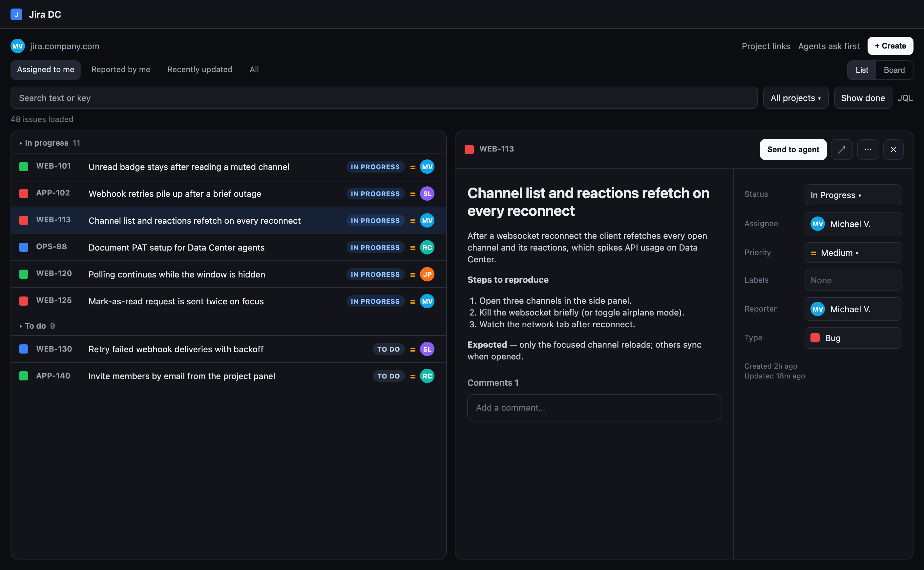Click the RC avatar on the OPS-88 row
Image resolution: width=924 pixels, height=570 pixels.
pyautogui.click(x=427, y=247)
